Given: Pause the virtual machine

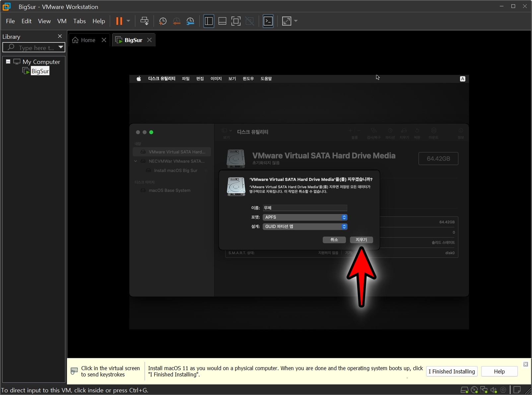Looking at the screenshot, I should [119, 21].
